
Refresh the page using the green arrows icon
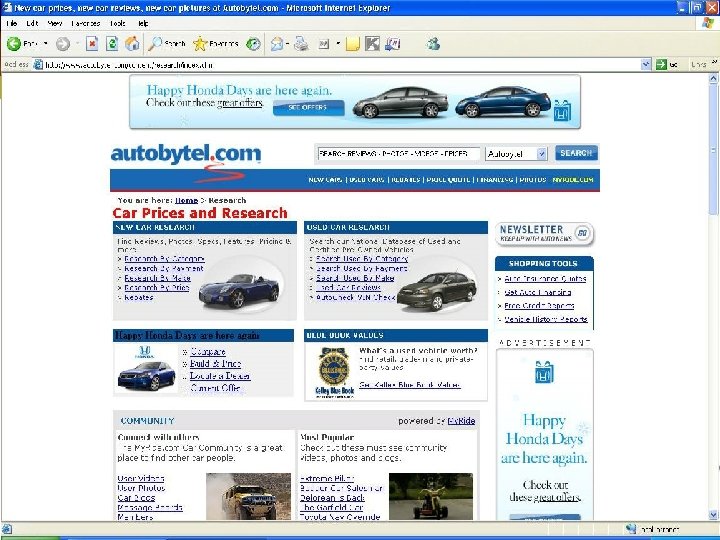click(x=112, y=44)
